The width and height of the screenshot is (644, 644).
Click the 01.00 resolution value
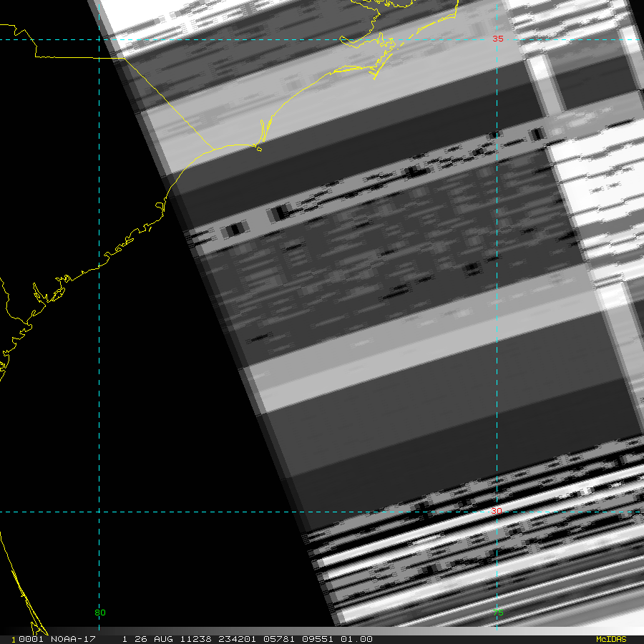356,639
